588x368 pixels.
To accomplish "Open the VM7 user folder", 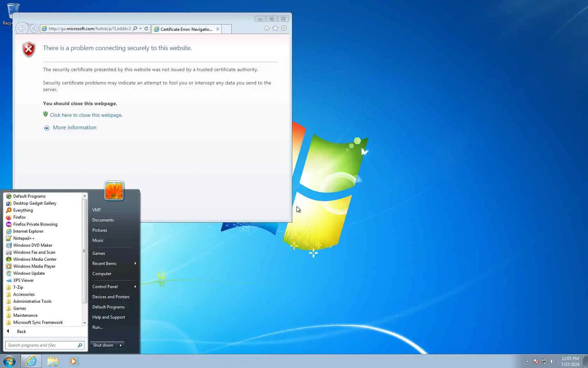I will tap(113, 210).
